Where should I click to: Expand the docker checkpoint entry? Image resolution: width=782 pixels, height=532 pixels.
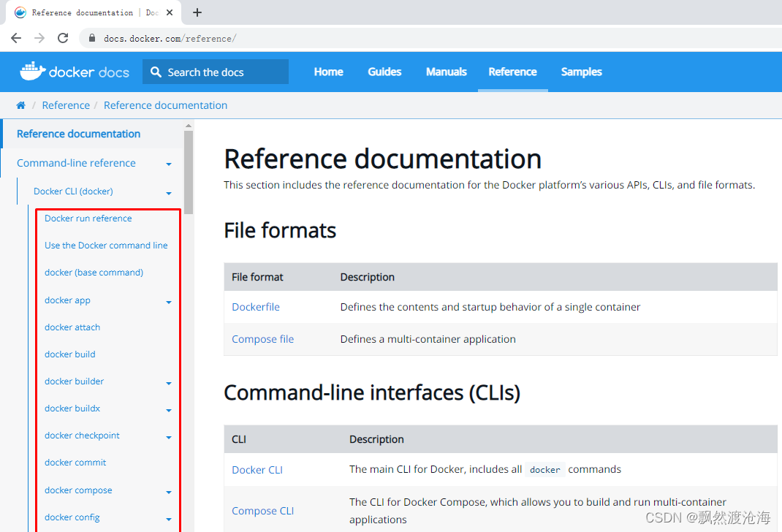click(x=169, y=436)
